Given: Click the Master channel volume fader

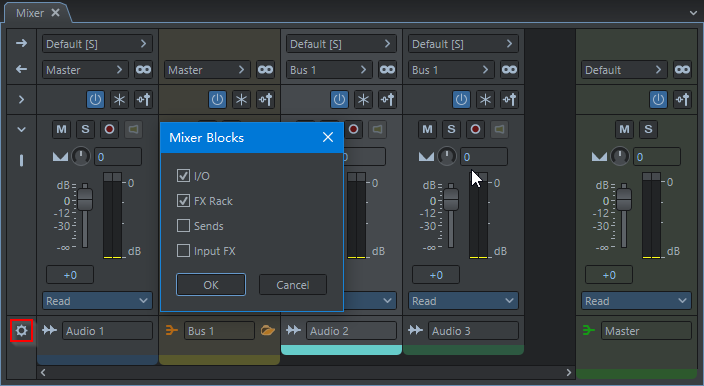Looking at the screenshot, I should tap(623, 199).
